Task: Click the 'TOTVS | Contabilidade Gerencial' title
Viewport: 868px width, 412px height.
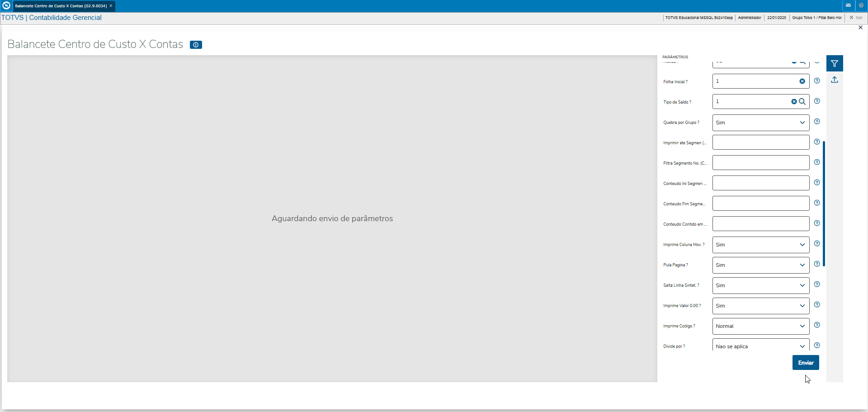Action: tap(52, 18)
